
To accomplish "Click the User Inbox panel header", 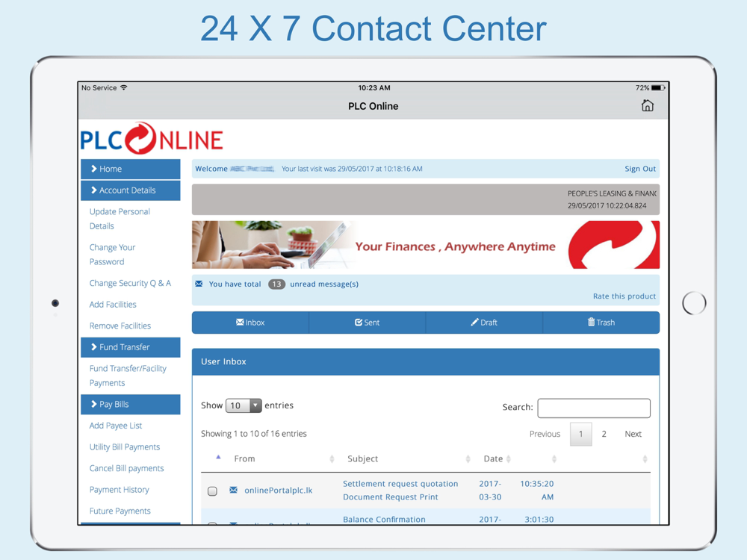I will pos(426,362).
